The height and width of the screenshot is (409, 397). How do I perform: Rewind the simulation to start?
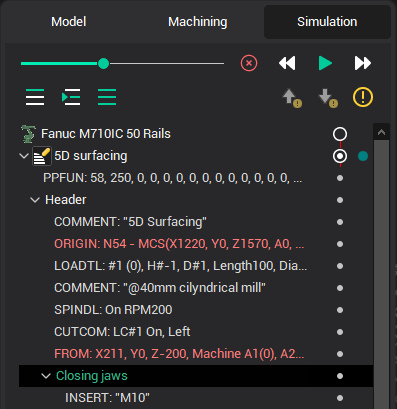[287, 63]
